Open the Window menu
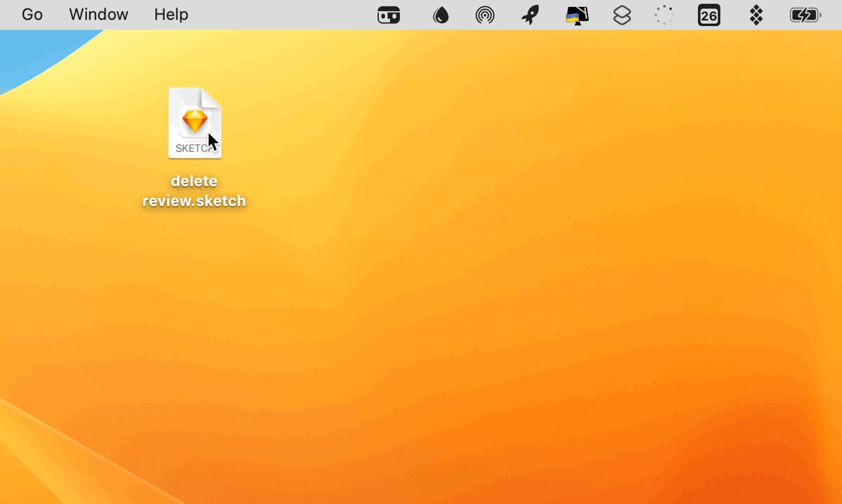842x504 pixels. (x=98, y=15)
